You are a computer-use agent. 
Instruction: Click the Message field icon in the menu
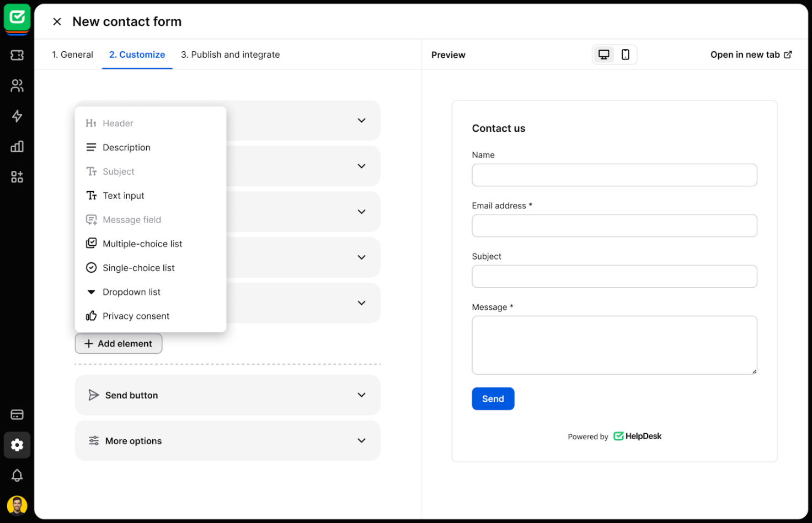(x=92, y=220)
